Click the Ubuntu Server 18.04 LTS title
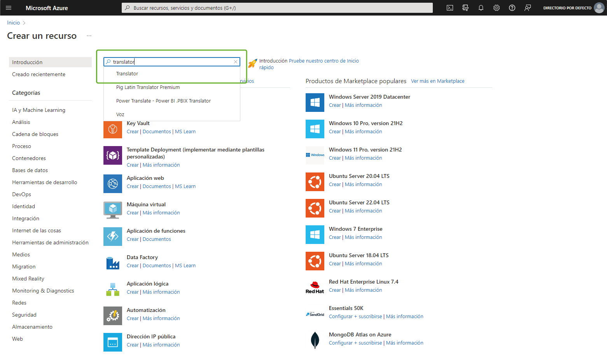Screen dimensions: 607x364 pyautogui.click(x=359, y=255)
